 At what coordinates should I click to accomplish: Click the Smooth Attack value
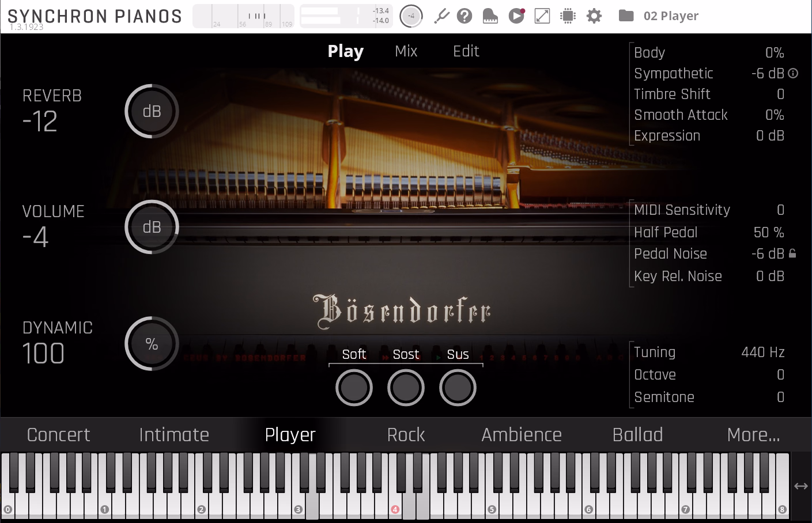[x=775, y=115]
